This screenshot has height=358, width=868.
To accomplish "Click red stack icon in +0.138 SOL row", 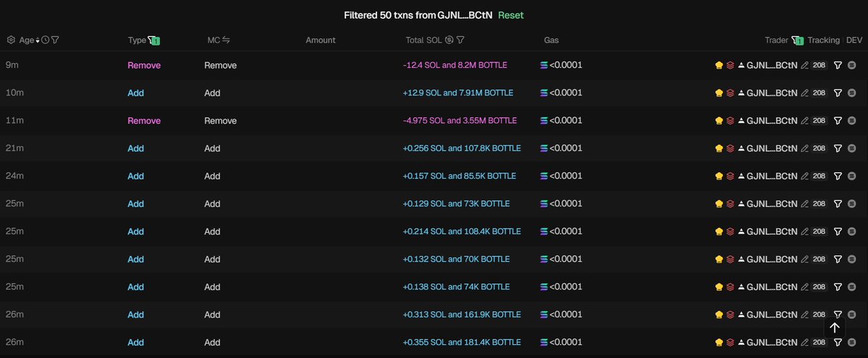I will tap(730, 286).
